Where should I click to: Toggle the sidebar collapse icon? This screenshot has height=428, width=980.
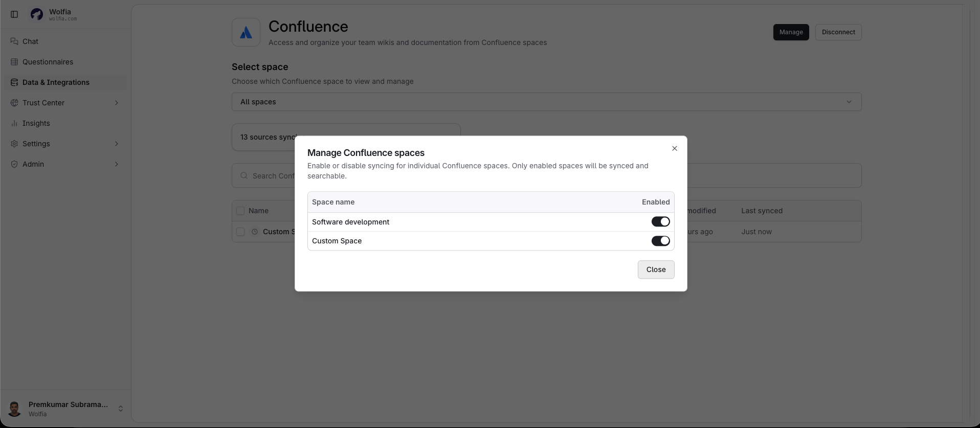tap(14, 14)
